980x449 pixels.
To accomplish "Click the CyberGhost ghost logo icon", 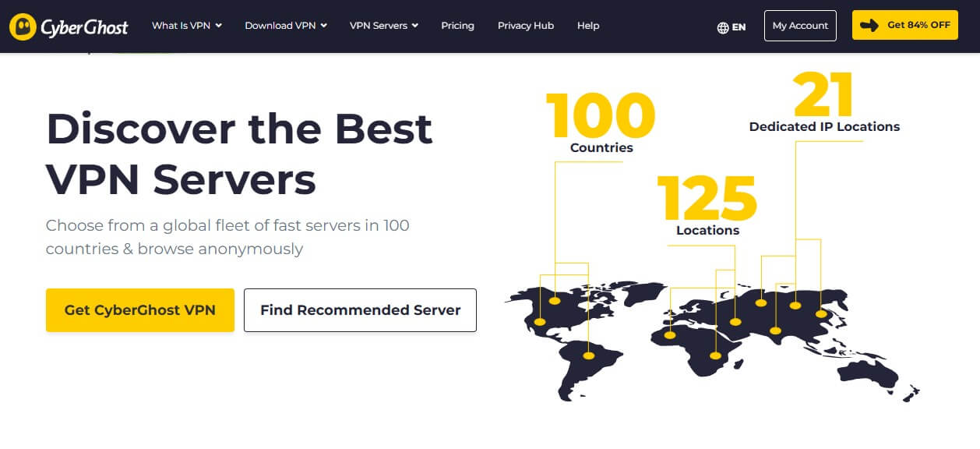I will point(22,26).
